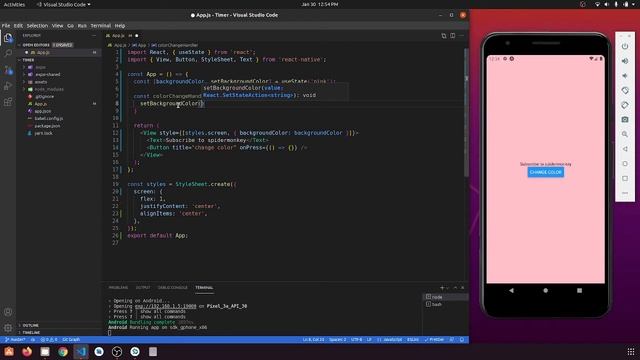Click the notifications bell in status bar
Viewport: 640px width, 360px height.
[462, 340]
